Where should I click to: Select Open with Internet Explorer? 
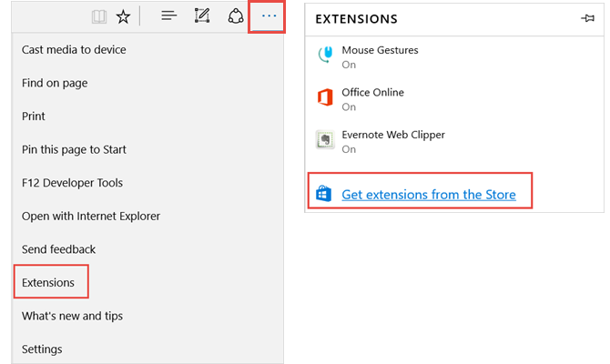[91, 217]
